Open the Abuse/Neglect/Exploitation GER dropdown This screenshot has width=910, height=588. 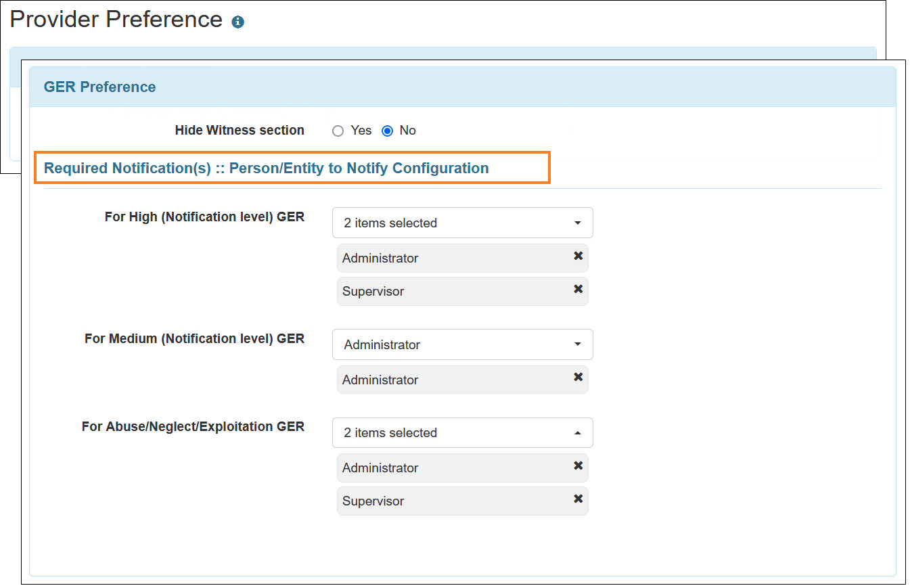tap(462, 432)
